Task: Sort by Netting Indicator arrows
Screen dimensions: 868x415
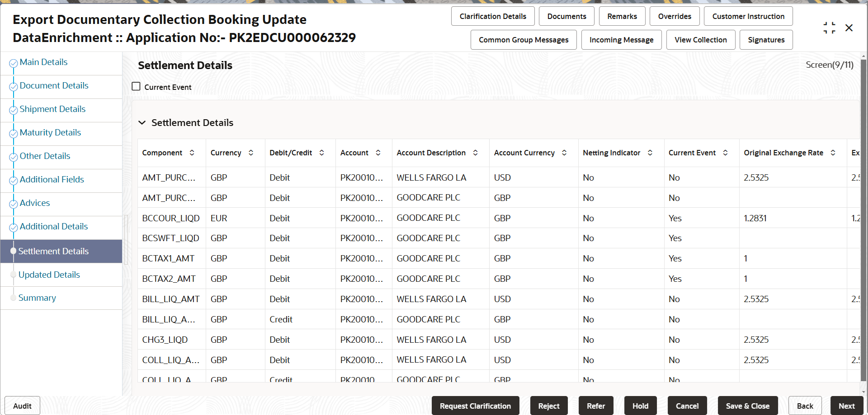Action: click(650, 153)
